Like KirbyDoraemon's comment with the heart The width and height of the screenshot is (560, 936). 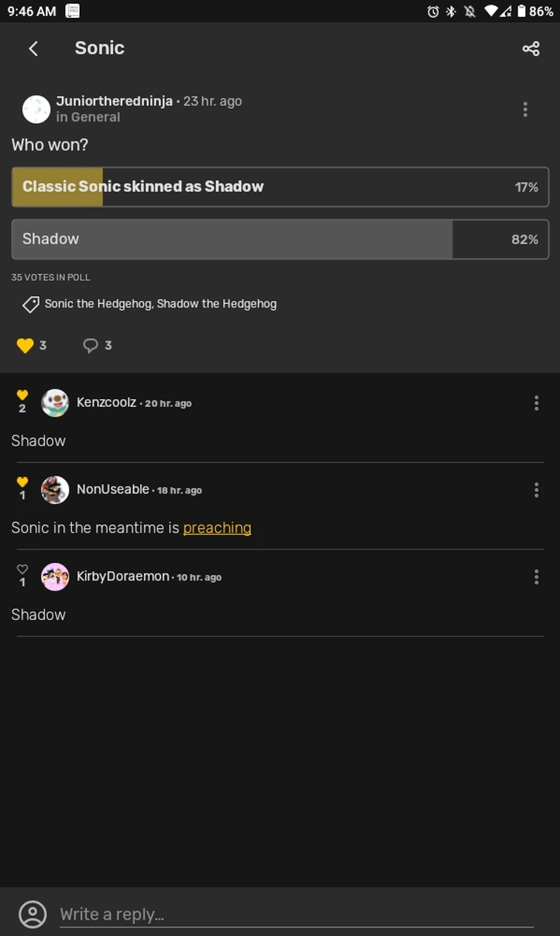pos(22,570)
